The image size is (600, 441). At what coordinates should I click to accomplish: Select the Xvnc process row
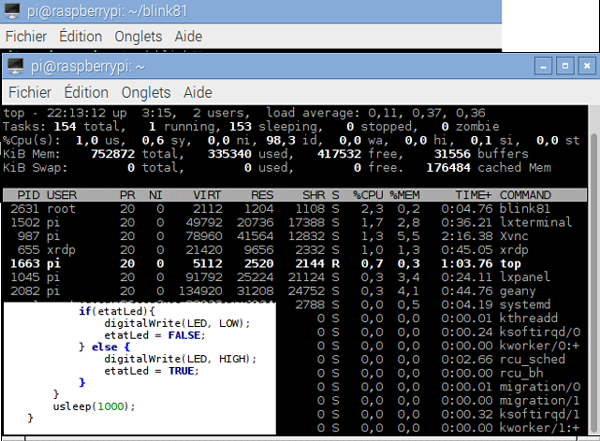[295, 236]
